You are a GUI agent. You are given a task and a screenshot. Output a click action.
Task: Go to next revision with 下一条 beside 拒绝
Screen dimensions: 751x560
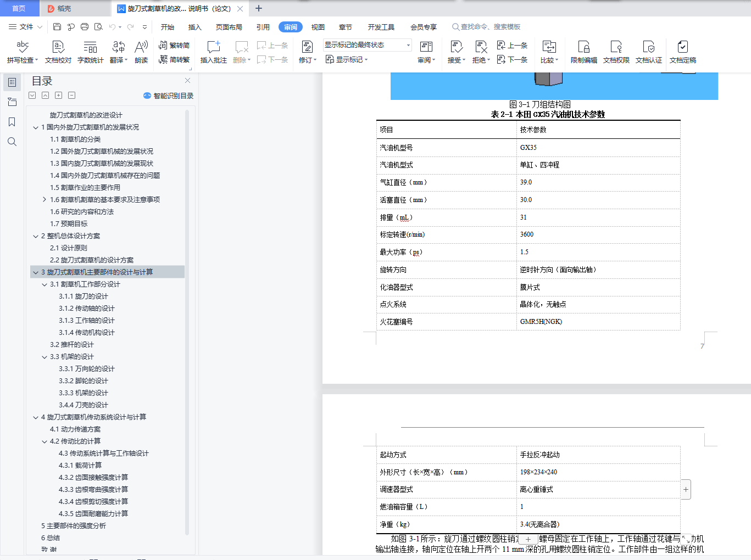pos(512,59)
